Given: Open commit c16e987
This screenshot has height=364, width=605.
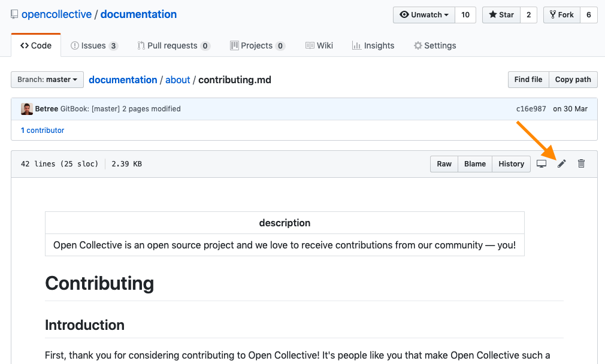Looking at the screenshot, I should 531,109.
